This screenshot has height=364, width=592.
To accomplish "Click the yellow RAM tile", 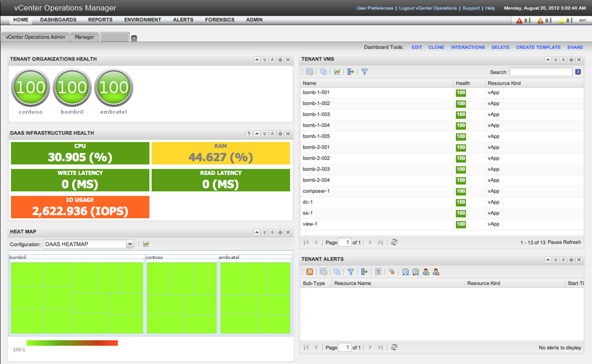I will (221, 153).
